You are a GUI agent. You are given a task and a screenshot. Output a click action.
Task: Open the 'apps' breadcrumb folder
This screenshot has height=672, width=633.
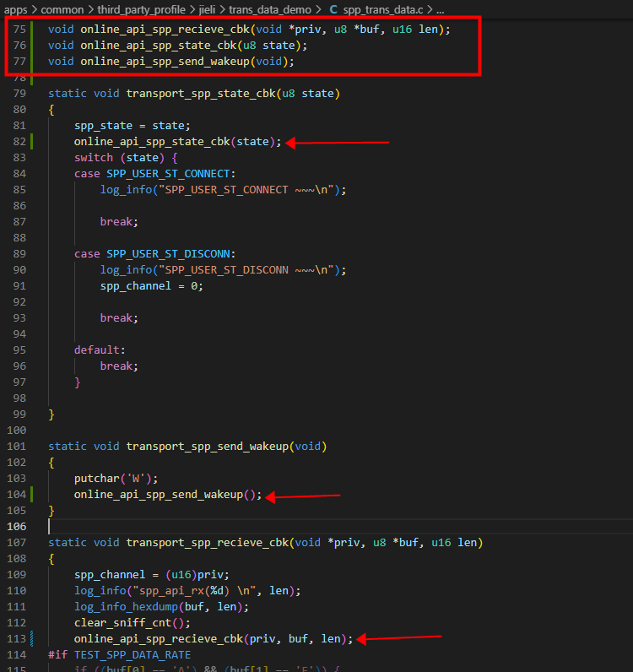pos(15,9)
